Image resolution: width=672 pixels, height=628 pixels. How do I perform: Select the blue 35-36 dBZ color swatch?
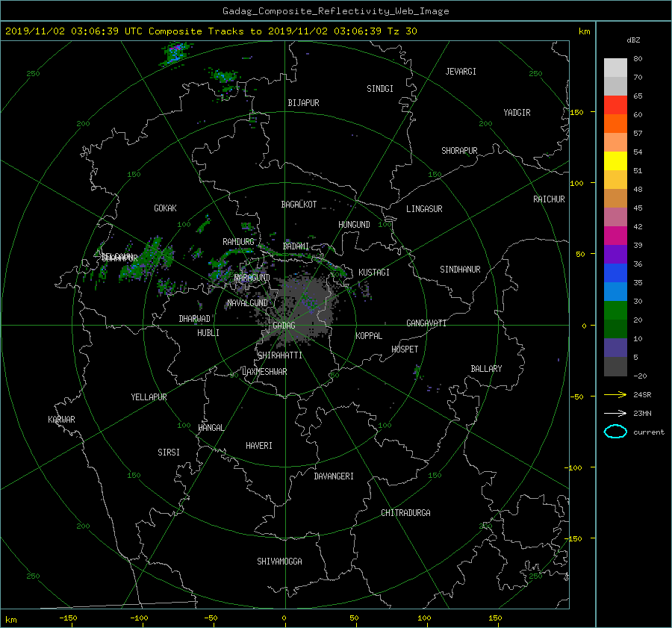pos(615,273)
